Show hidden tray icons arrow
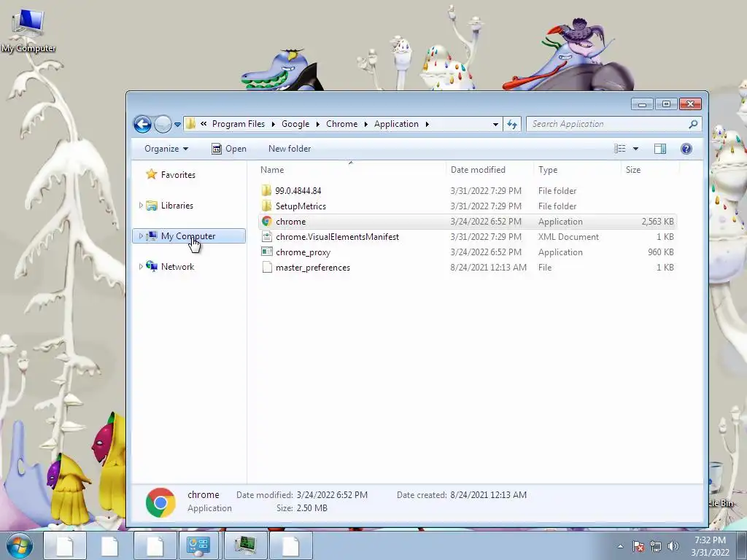This screenshot has height=560, width=747. point(620,546)
